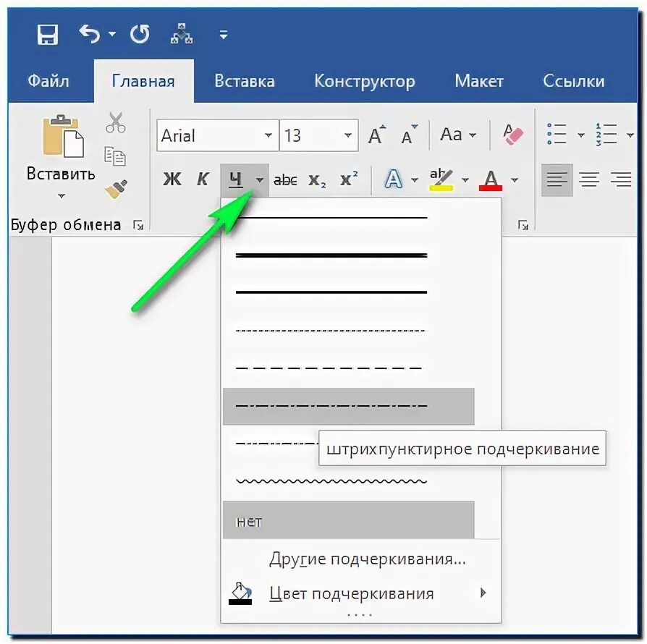Open bullet library dropdown arrow
Screen dimensions: 647x644
click(x=581, y=135)
